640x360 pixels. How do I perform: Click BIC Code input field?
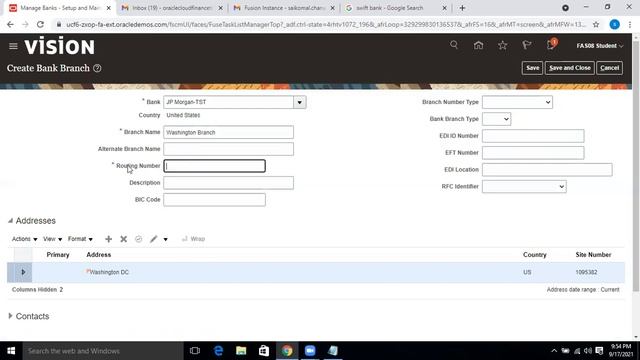pos(214,200)
